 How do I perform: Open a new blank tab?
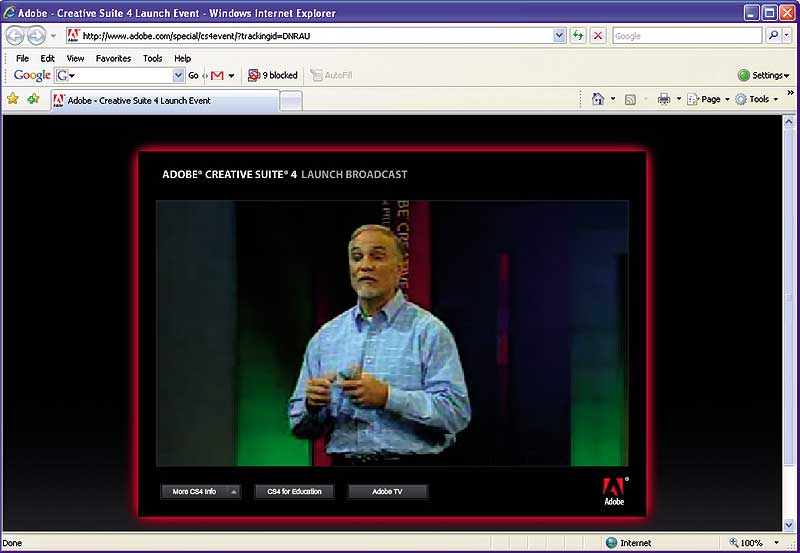[291, 101]
